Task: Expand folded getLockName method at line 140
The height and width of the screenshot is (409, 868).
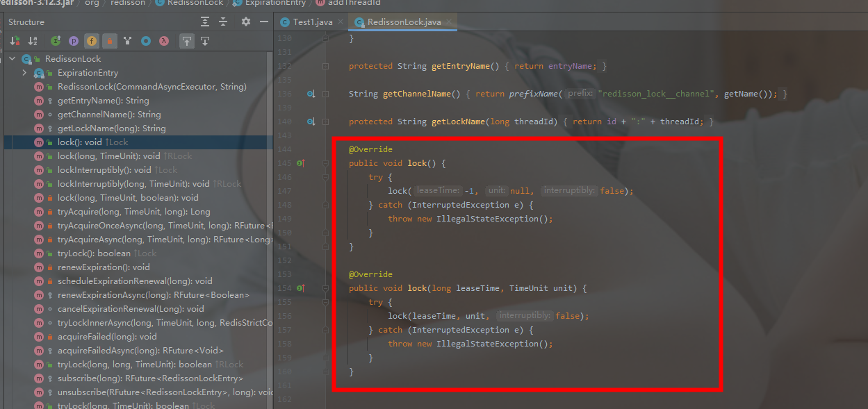Action: coord(325,122)
